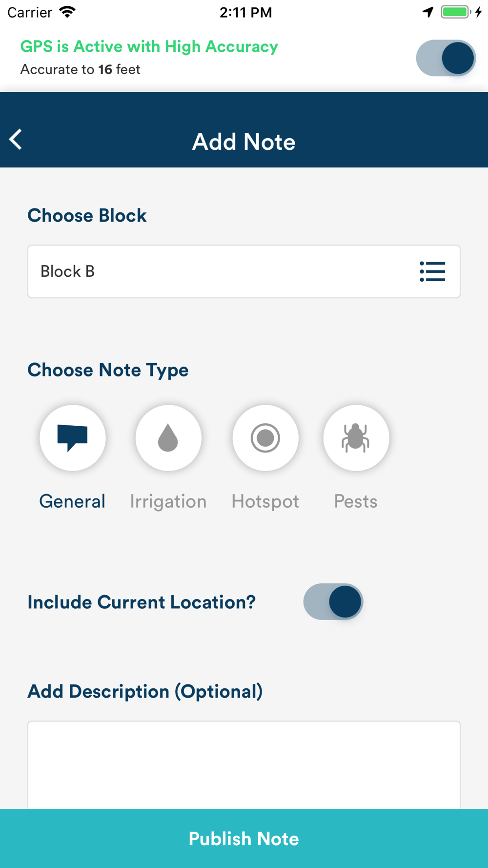Tap the location arrow in status bar

pyautogui.click(x=428, y=12)
